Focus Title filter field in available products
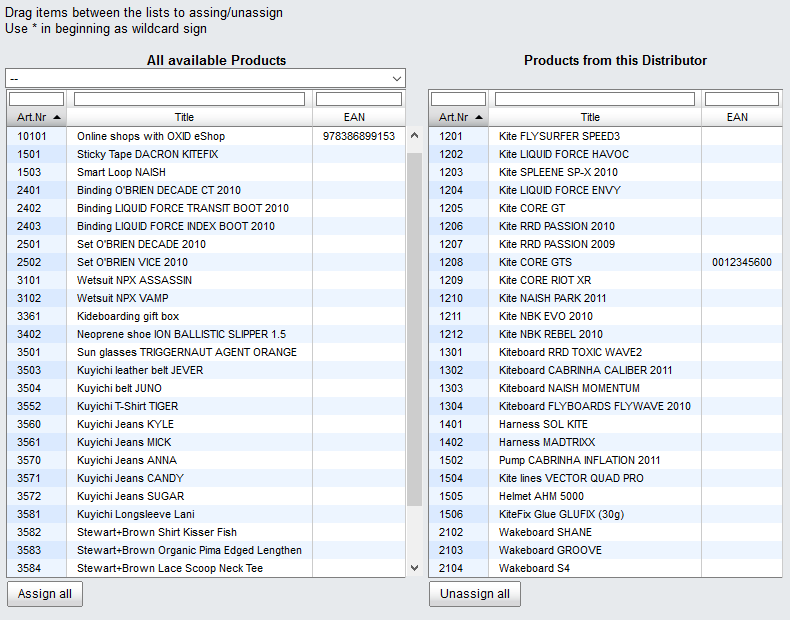790x620 pixels. click(x=189, y=99)
